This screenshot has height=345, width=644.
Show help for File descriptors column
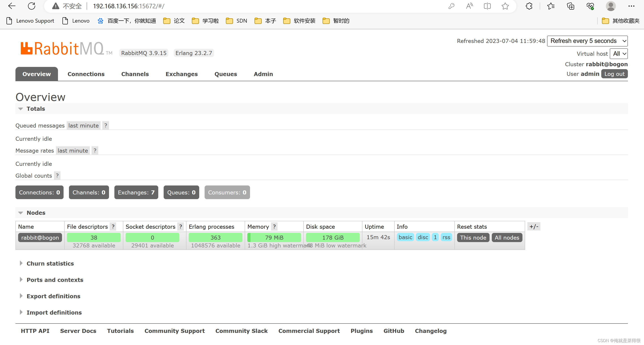point(113,227)
